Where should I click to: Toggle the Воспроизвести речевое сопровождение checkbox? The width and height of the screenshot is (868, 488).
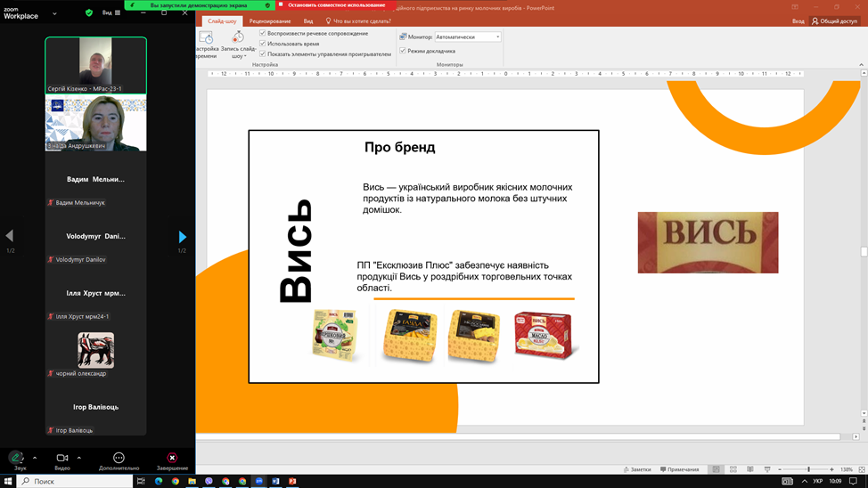coord(262,33)
